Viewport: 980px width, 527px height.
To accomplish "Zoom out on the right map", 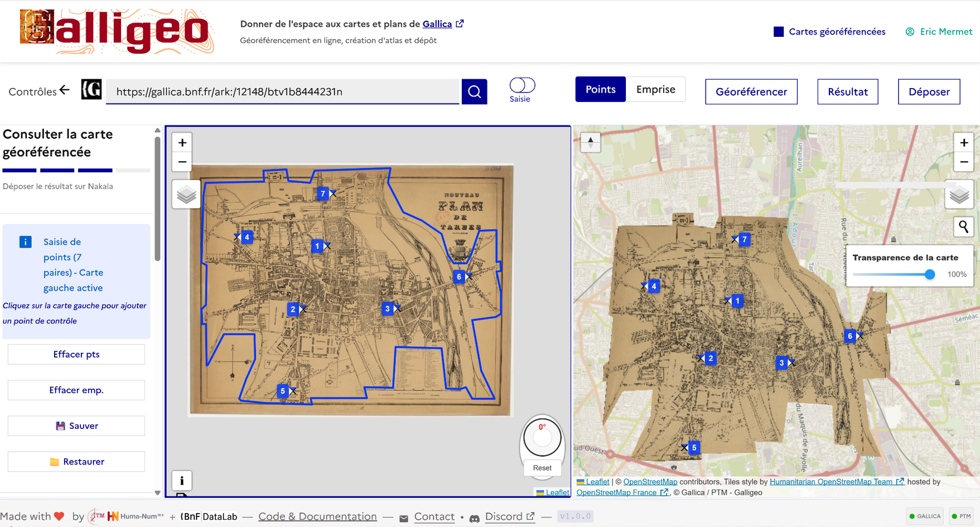I will [964, 162].
